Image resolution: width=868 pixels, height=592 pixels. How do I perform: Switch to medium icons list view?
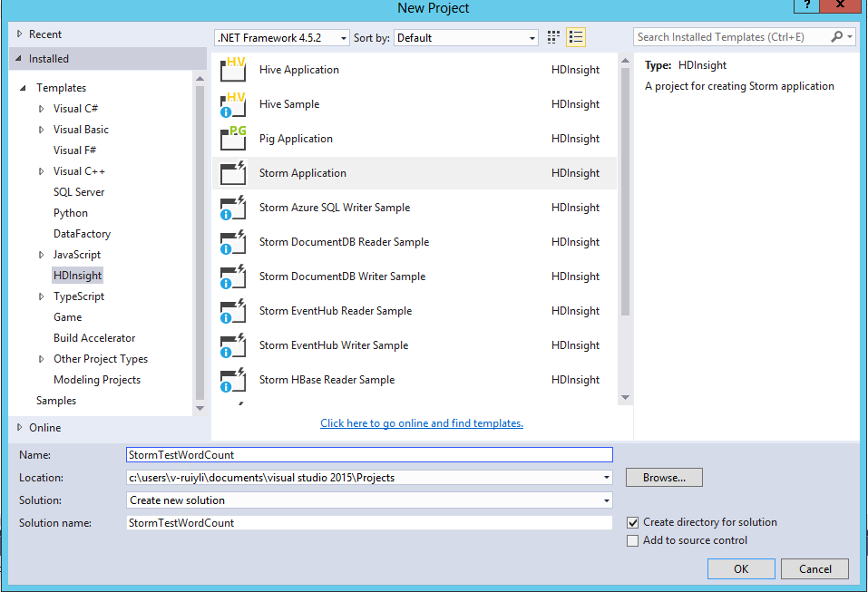[575, 37]
